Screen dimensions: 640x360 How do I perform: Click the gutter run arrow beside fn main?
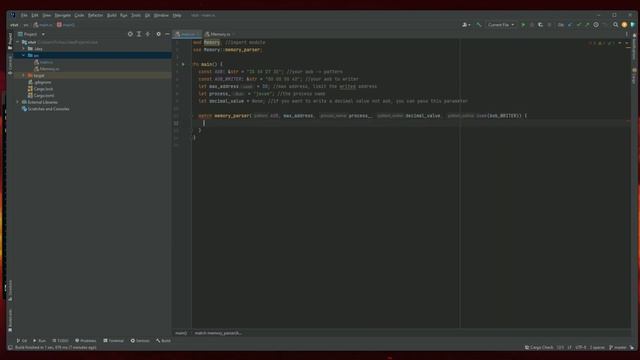click(x=183, y=64)
